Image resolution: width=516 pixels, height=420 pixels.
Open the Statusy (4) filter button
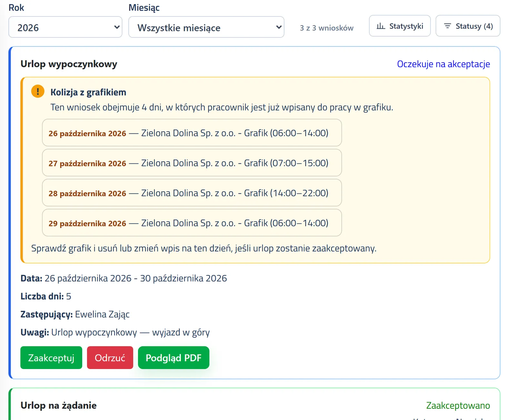tap(468, 26)
